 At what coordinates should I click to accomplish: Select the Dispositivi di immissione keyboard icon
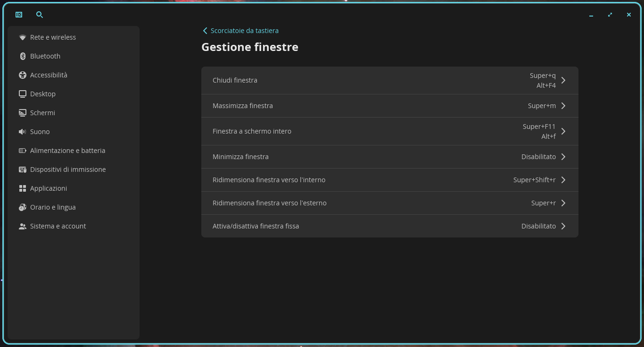pos(23,169)
